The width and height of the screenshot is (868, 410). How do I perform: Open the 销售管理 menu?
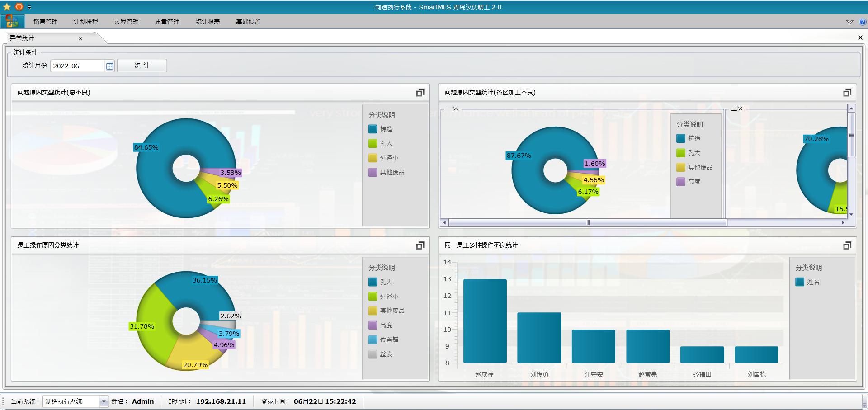pos(45,22)
